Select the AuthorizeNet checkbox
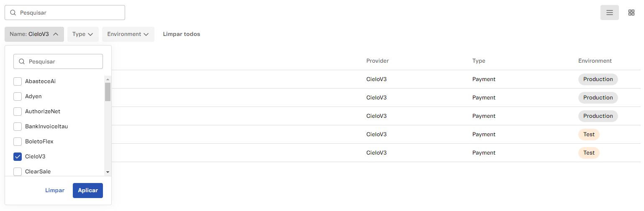 tap(18, 112)
